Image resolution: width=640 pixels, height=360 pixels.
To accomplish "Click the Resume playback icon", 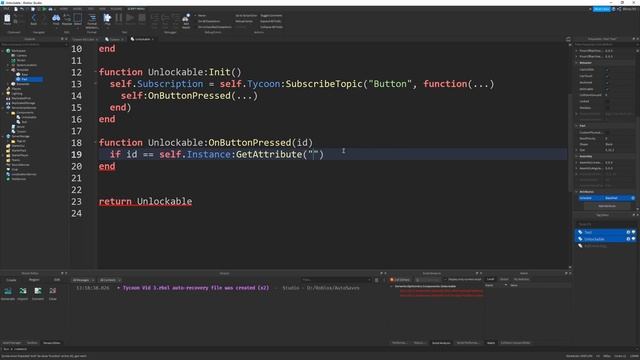I will coord(130,18).
